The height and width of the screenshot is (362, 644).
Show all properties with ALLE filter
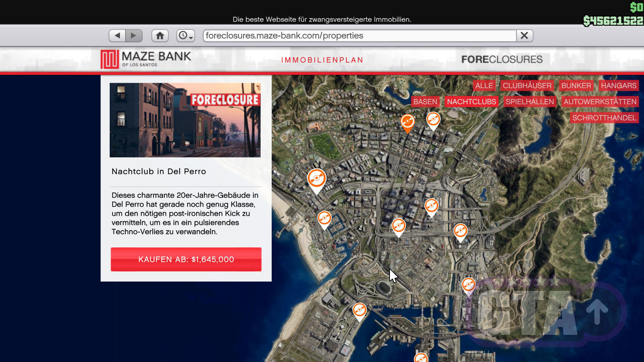click(484, 85)
